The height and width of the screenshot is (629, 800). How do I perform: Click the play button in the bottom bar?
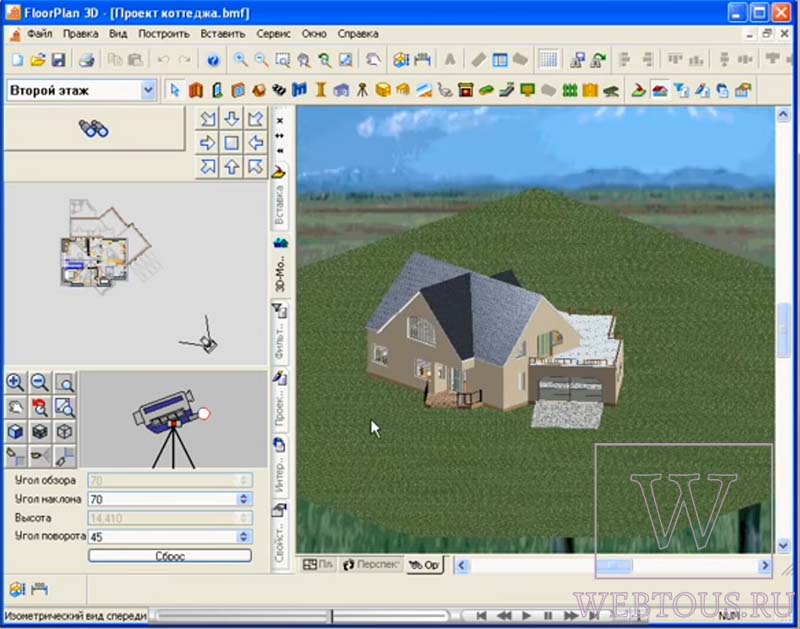[x=526, y=616]
